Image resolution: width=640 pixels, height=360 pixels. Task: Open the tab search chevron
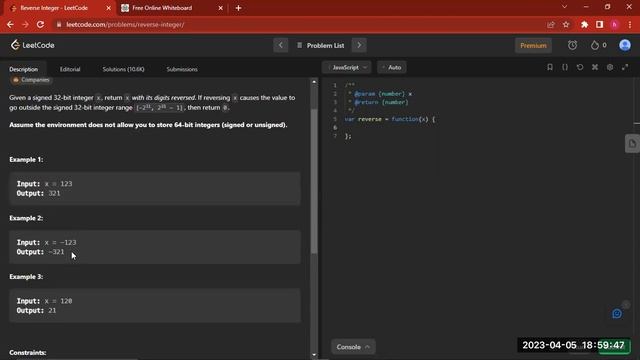pyautogui.click(x=564, y=7)
